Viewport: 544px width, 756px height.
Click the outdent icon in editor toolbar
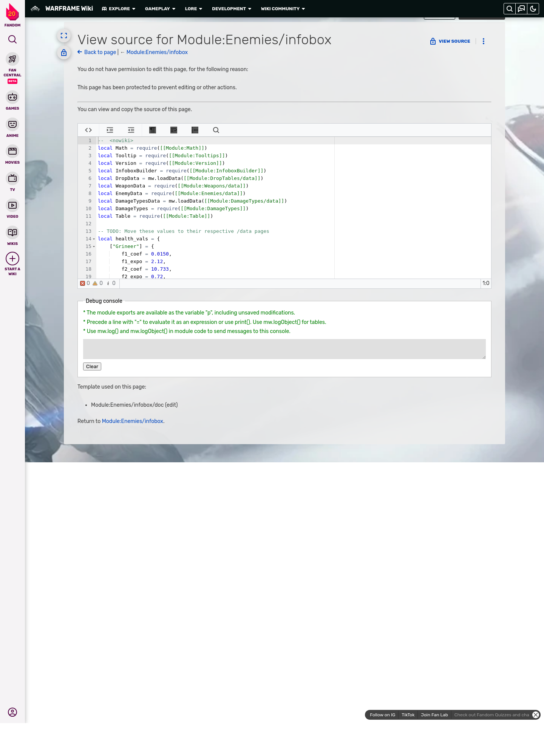tap(131, 130)
